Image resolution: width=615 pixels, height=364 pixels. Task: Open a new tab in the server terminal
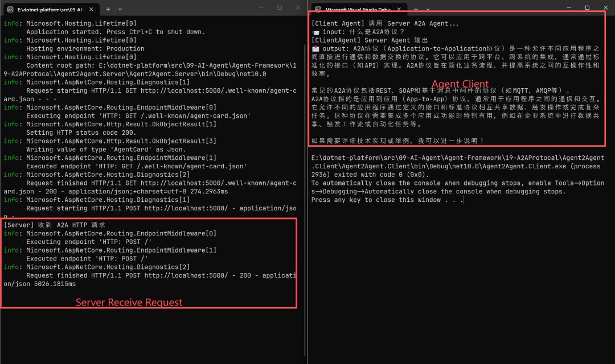[x=108, y=9]
